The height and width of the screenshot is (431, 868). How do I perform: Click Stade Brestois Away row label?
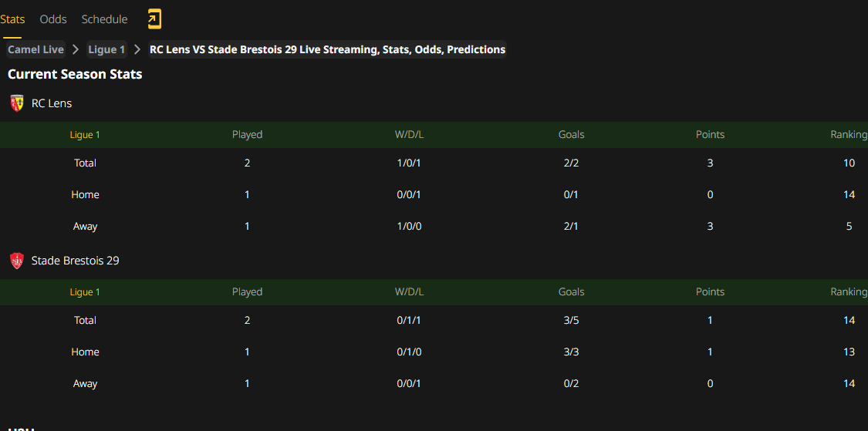(85, 384)
